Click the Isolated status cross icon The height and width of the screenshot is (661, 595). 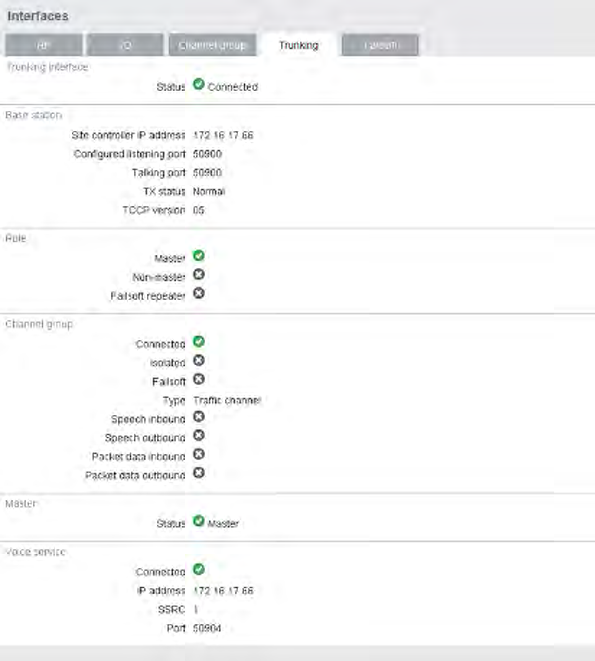[x=199, y=360]
